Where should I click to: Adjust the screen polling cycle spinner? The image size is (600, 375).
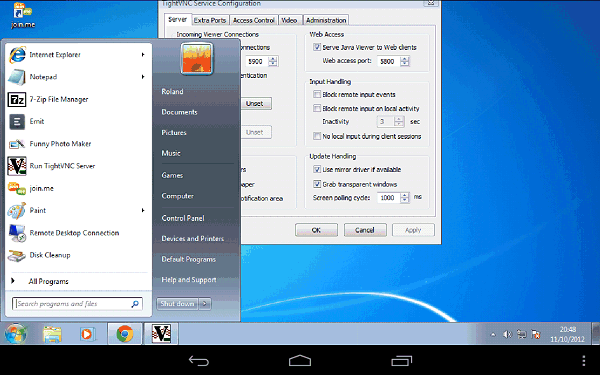pyautogui.click(x=405, y=197)
